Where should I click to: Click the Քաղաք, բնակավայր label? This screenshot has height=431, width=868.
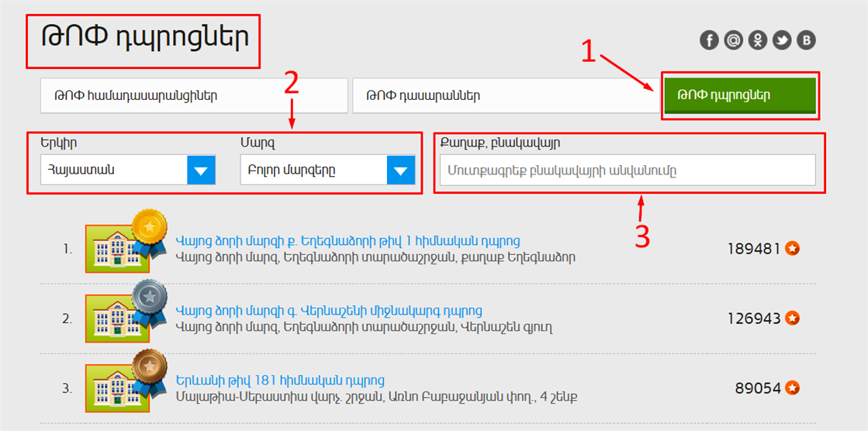tap(500, 143)
